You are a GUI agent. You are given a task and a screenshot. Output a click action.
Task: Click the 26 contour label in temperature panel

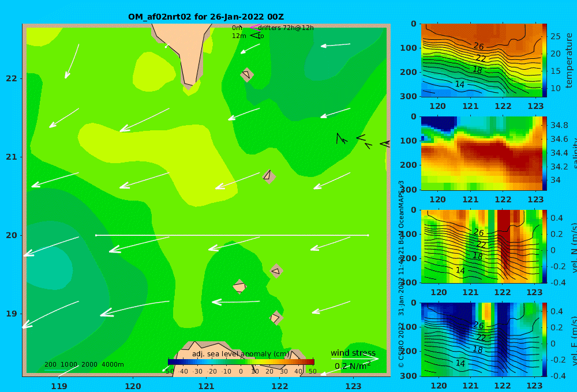pyautogui.click(x=478, y=46)
